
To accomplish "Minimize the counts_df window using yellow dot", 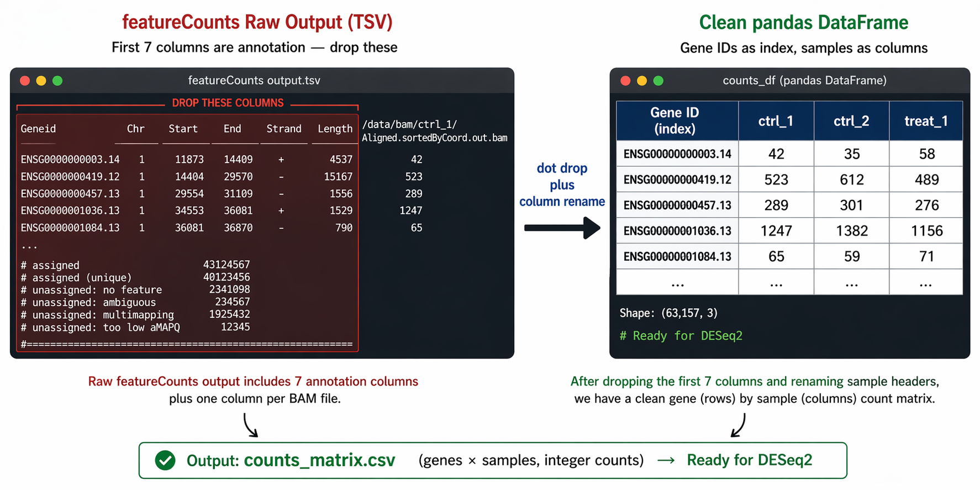I will coord(642,81).
